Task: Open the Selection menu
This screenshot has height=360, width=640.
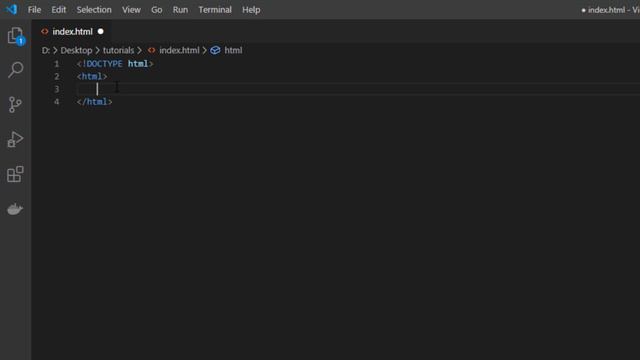Action: [94, 9]
